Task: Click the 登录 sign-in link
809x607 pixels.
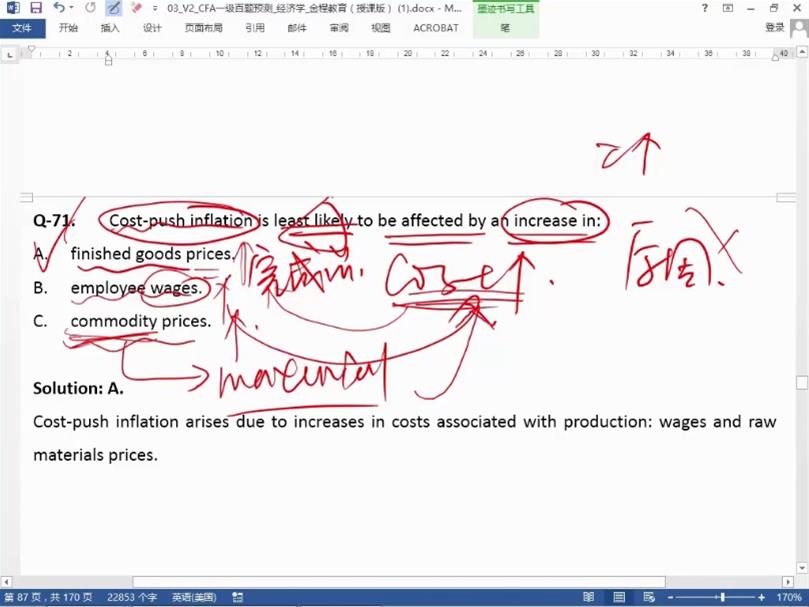Action: [x=775, y=28]
